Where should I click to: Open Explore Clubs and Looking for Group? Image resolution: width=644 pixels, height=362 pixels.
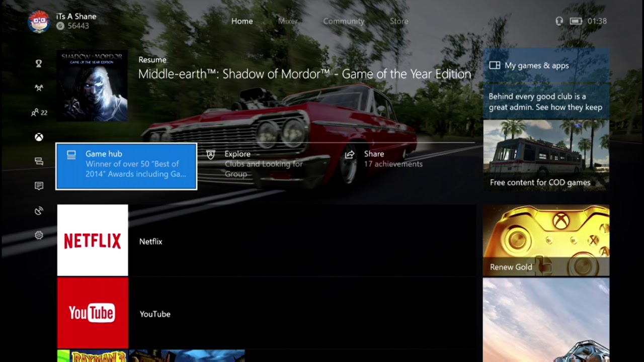point(266,164)
